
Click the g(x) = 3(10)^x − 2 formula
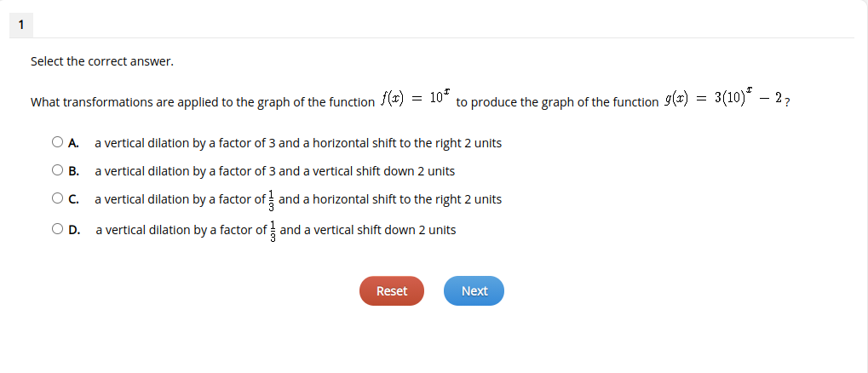pyautogui.click(x=723, y=98)
